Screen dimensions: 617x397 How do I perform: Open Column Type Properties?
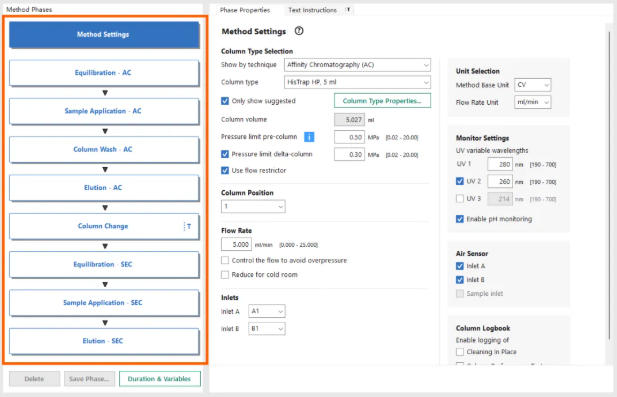tap(382, 101)
